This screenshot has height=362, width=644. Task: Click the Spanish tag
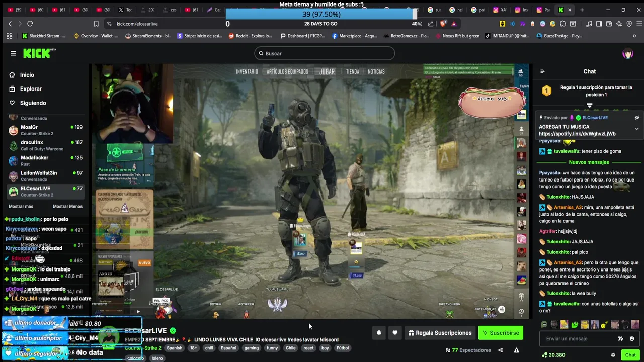(175, 348)
